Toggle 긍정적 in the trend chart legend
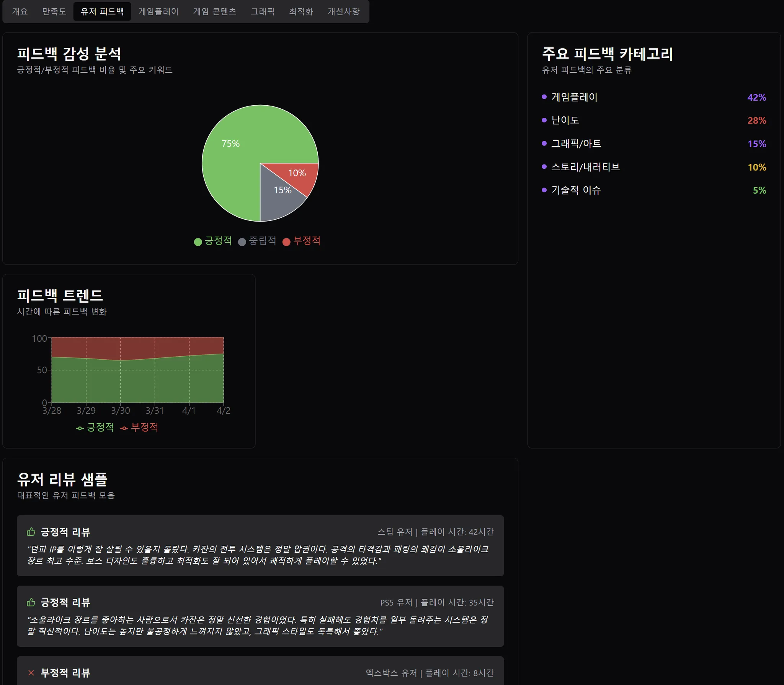This screenshot has height=685, width=784. point(96,427)
